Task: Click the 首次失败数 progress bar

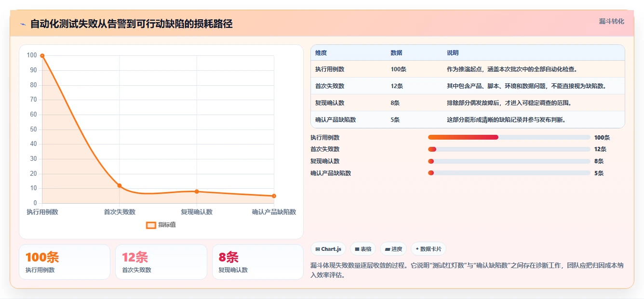Action: [x=509, y=149]
